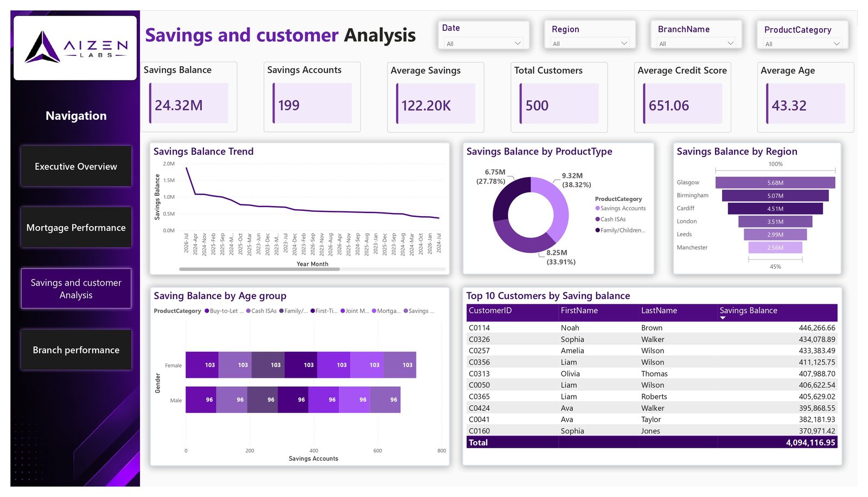868x497 pixels.
Task: Expand the Date filter dropdown
Action: pos(483,43)
